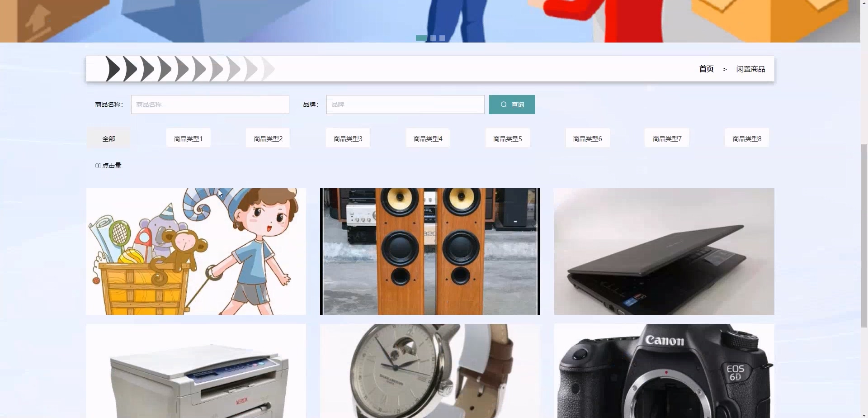Open the Canon EOS 6D camera product
Image resolution: width=868 pixels, height=418 pixels.
[664, 371]
